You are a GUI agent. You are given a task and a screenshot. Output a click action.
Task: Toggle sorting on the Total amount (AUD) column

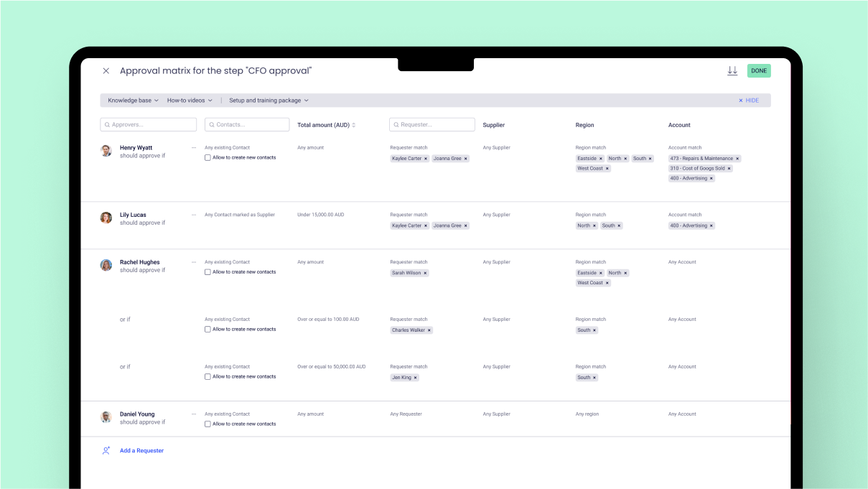point(353,124)
